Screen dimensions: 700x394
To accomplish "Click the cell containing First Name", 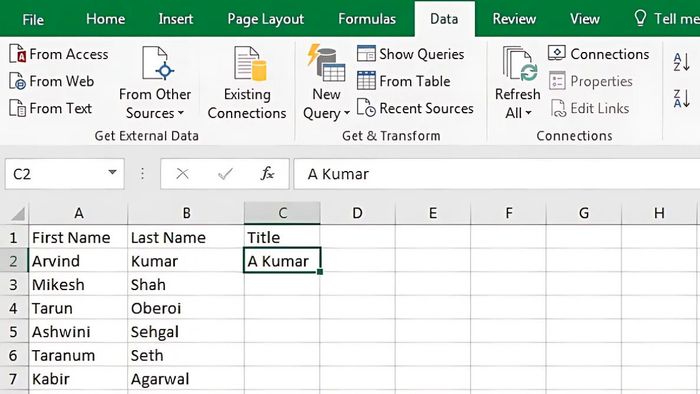I will point(79,237).
